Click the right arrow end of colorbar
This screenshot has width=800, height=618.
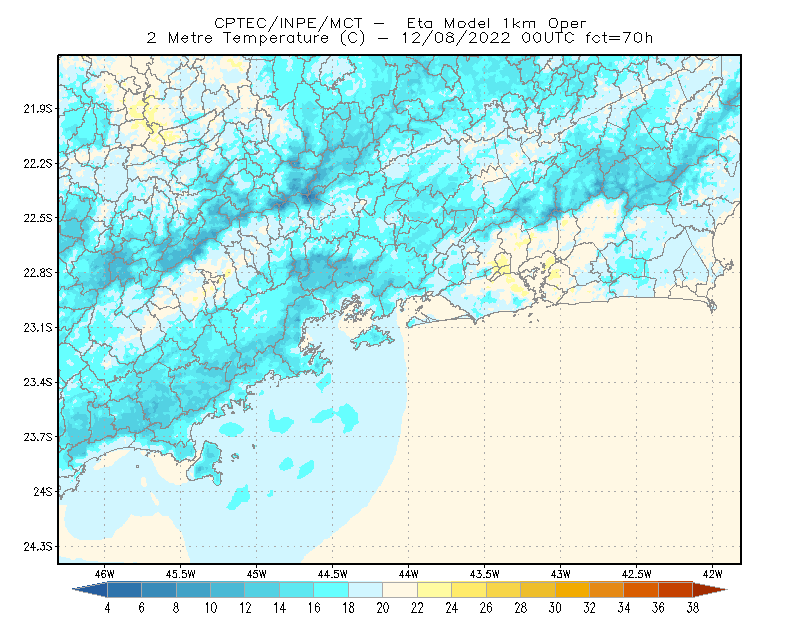(710, 590)
